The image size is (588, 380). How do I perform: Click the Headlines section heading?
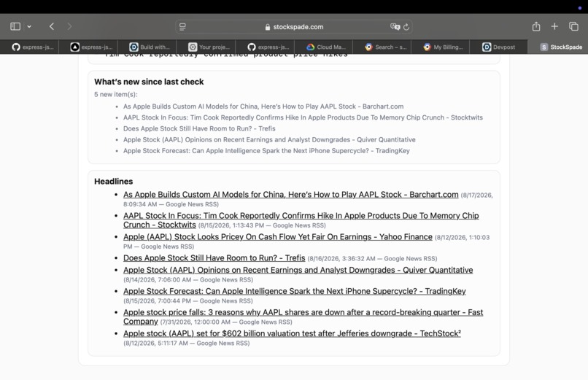point(113,182)
